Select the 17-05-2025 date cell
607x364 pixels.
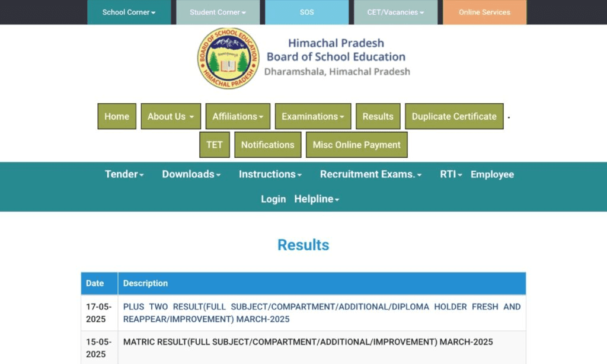coord(99,313)
